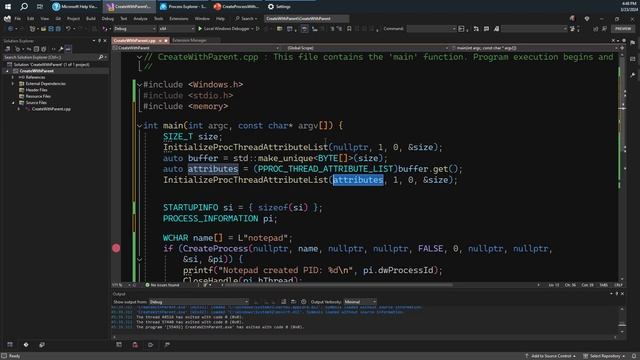The height and width of the screenshot is (360, 640).
Task: Start debugging with Local Windows Debugger
Action: pos(226,29)
